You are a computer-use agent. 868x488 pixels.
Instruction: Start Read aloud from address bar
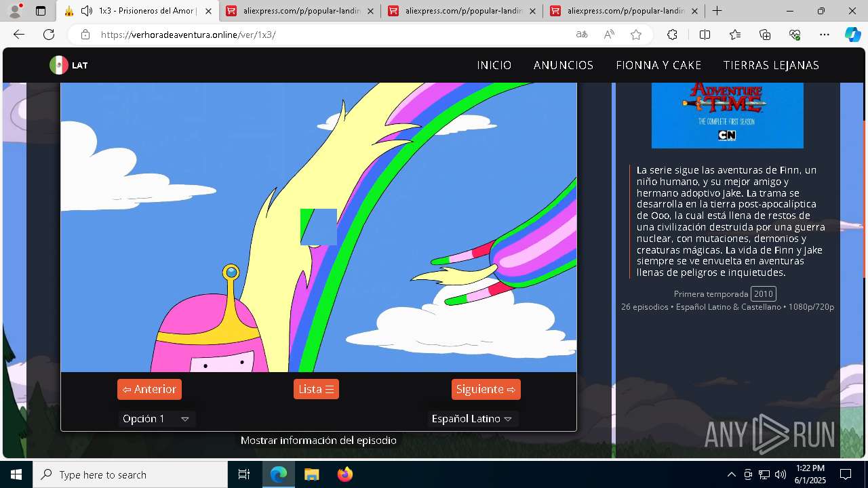[609, 35]
